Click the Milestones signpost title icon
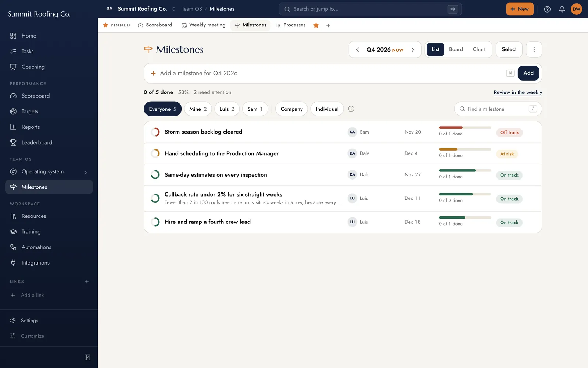This screenshot has height=368, width=588. 148,49
